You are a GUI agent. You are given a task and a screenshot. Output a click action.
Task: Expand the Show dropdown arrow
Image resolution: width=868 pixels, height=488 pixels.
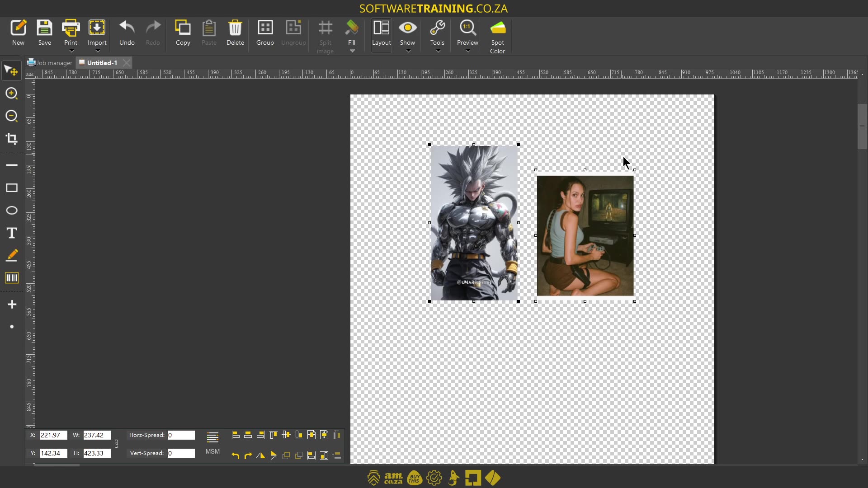coord(408,51)
